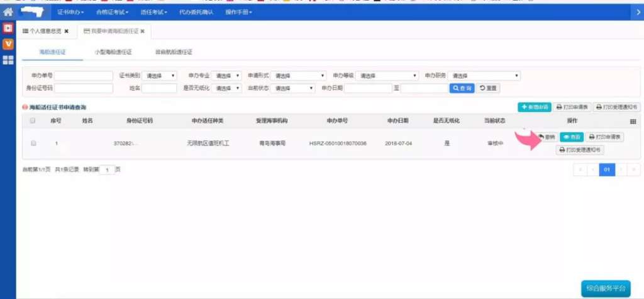Go to next page in pagination
Screen dimensions: 644x299
pyautogui.click(x=621, y=169)
